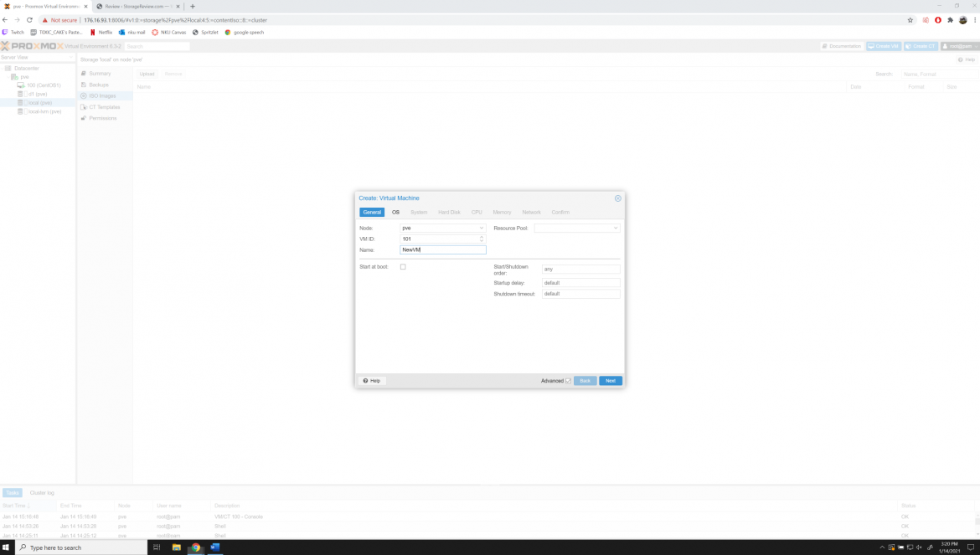The width and height of the screenshot is (980, 555).
Task: Open the Memory tab in the wizard
Action: (x=502, y=213)
